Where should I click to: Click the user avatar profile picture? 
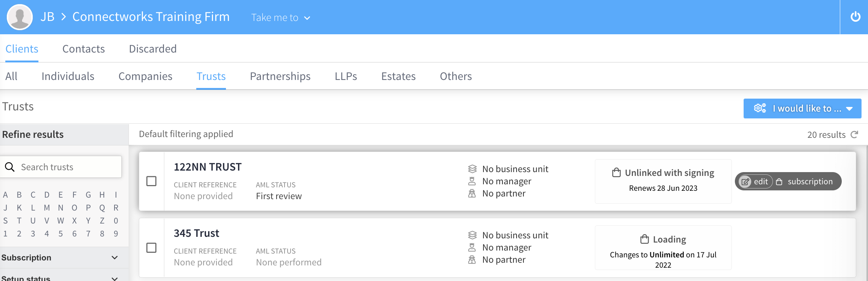[x=20, y=17]
